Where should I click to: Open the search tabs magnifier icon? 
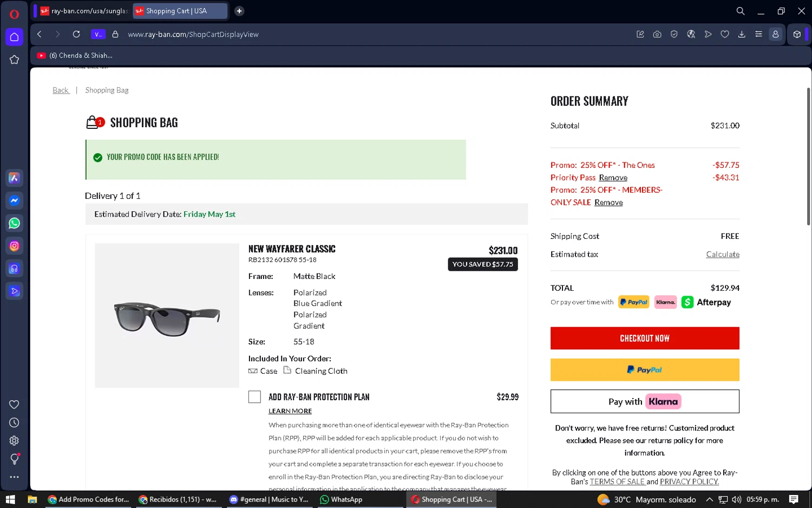[x=741, y=11]
